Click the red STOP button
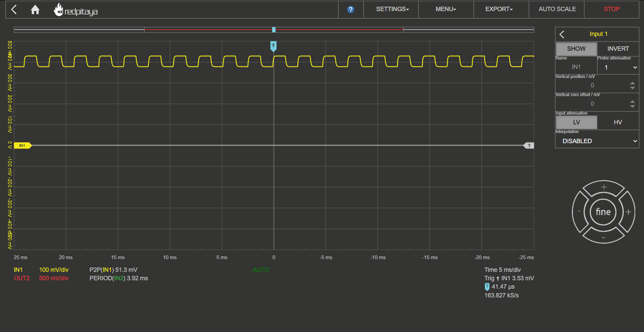This screenshot has width=644, height=332. point(611,9)
